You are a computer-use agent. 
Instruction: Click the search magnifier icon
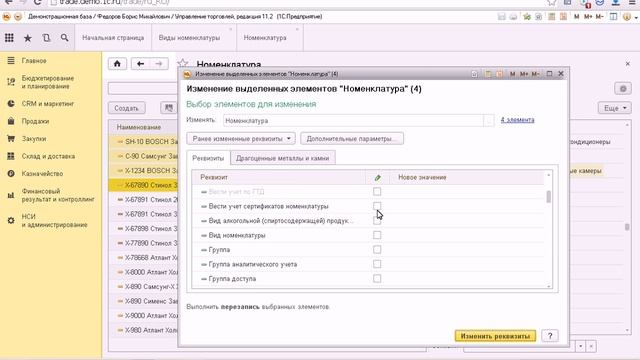[64, 38]
